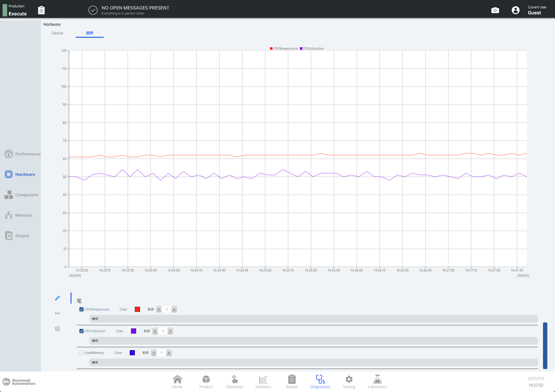
Task: Click the Home navigation button
Action: point(177,381)
